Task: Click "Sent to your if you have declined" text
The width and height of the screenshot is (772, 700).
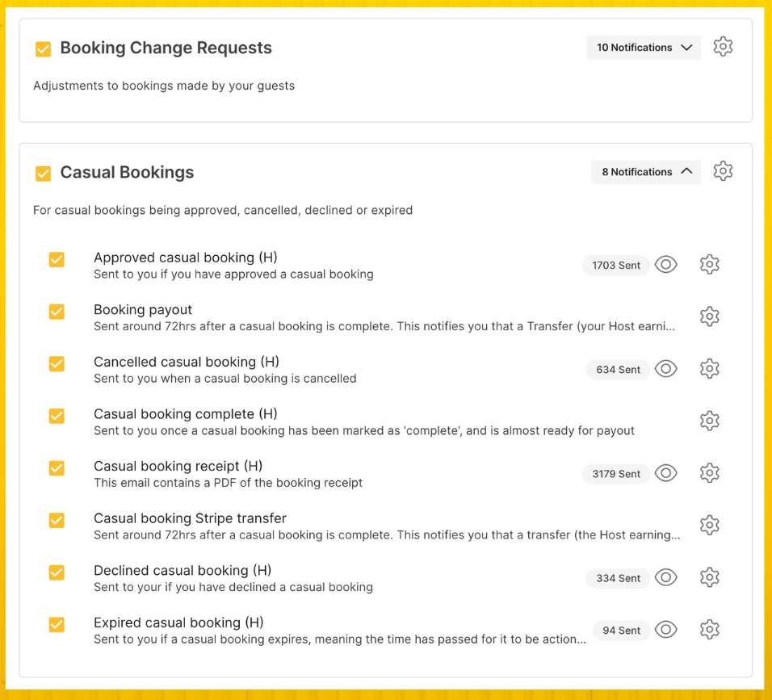Action: pos(233,587)
